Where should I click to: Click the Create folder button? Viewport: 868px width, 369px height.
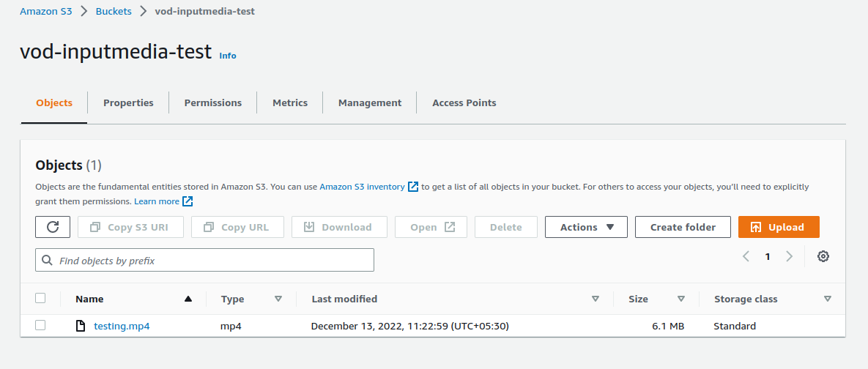pyautogui.click(x=683, y=227)
